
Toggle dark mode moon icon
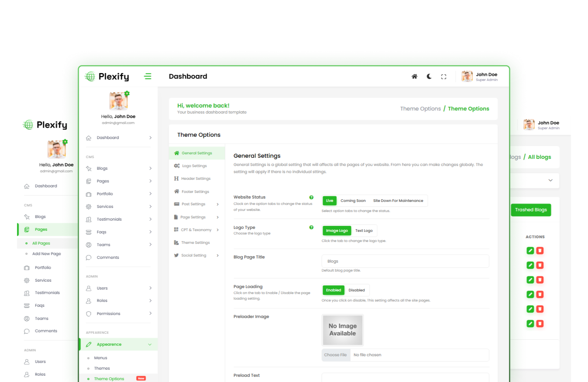pyautogui.click(x=429, y=76)
